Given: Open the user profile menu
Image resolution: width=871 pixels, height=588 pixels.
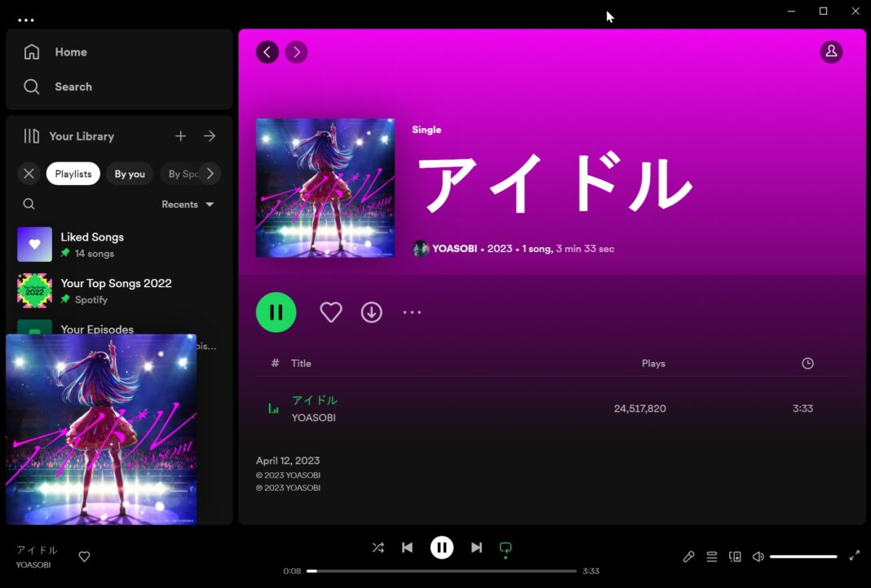Looking at the screenshot, I should tap(831, 51).
